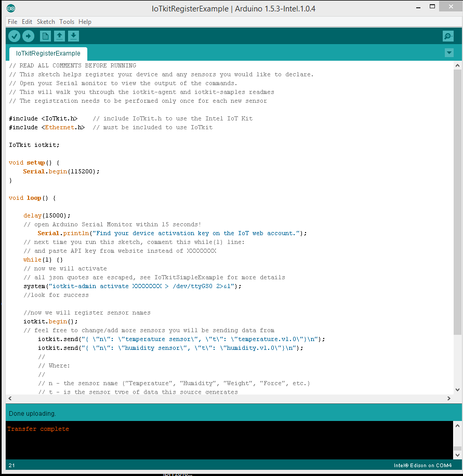The image size is (463, 476).
Task: Click iotkit.send temperature sensor line
Action: click(181, 339)
